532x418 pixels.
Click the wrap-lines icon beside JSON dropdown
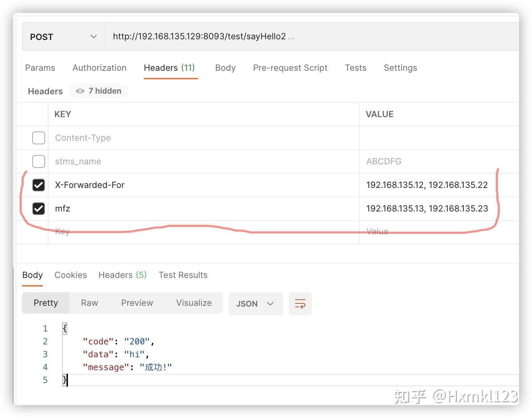(300, 304)
